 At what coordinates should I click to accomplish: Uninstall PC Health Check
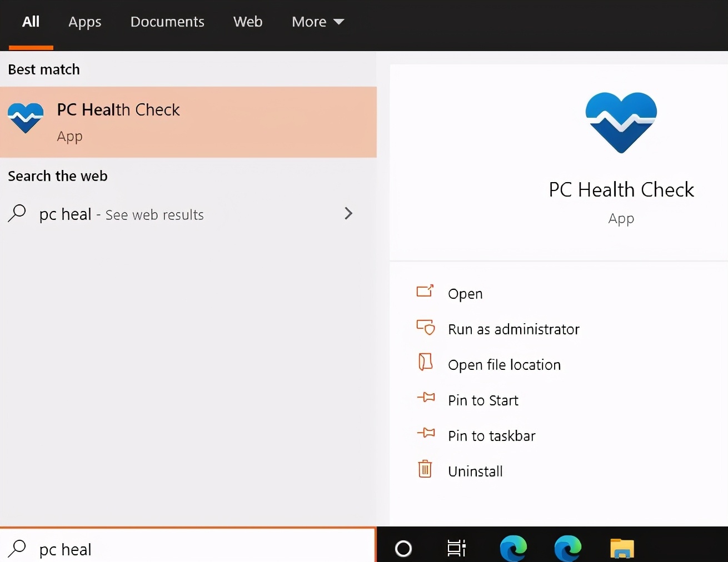coord(475,470)
